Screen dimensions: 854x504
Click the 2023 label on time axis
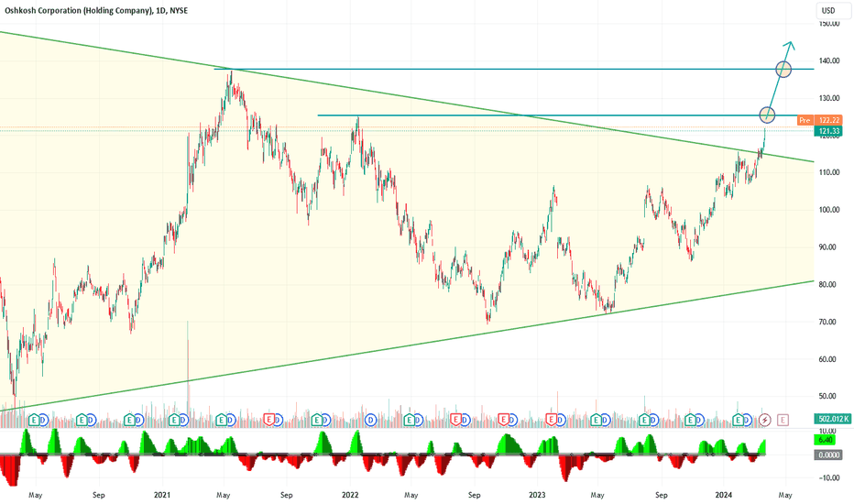tap(537, 495)
